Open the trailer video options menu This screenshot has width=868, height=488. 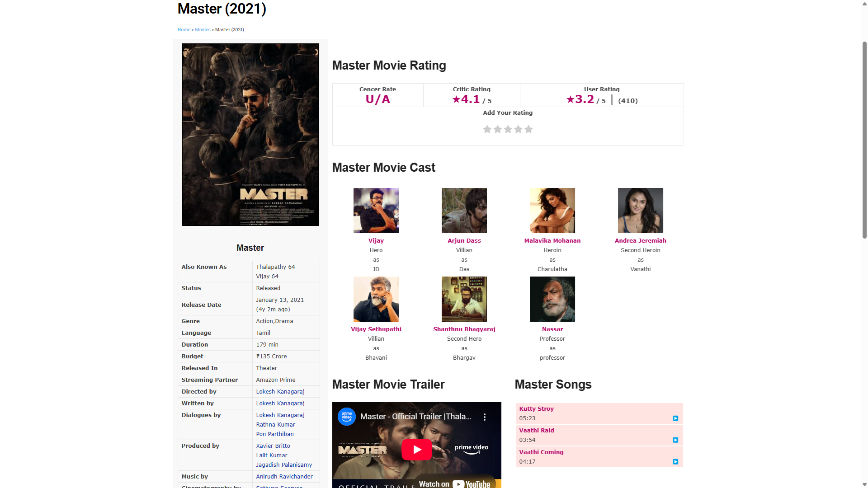[x=485, y=417]
